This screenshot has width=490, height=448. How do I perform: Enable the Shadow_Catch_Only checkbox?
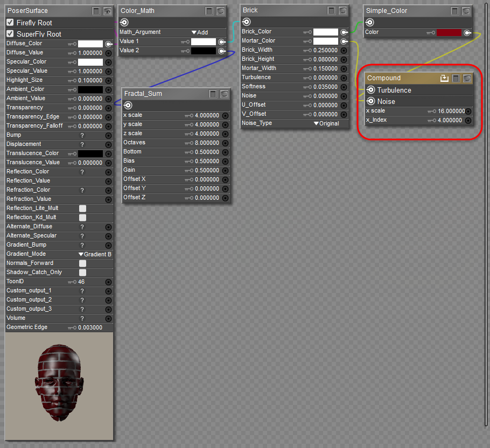(82, 272)
